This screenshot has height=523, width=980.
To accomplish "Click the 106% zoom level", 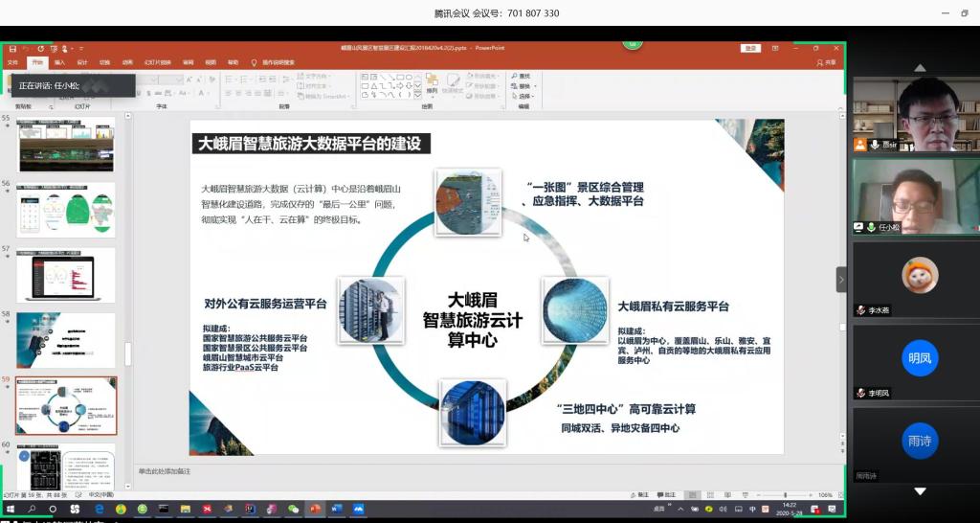I will (826, 495).
